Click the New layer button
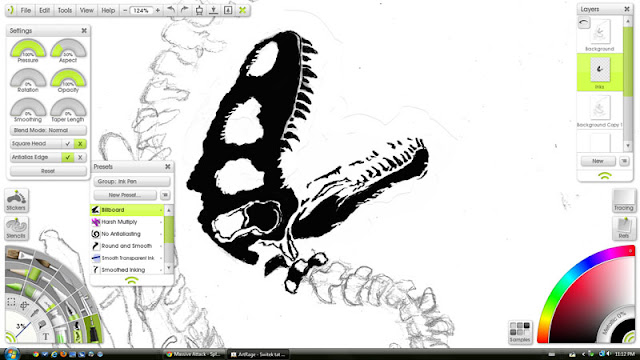The width and height of the screenshot is (640, 360). [x=598, y=161]
